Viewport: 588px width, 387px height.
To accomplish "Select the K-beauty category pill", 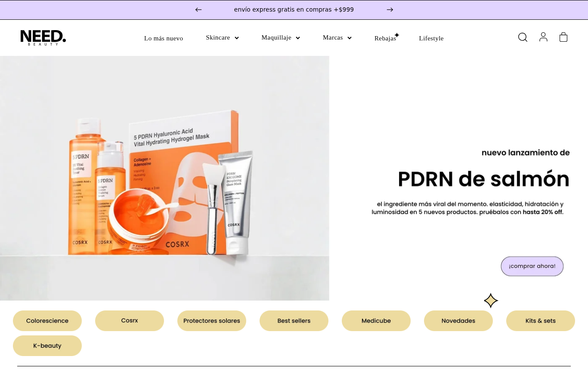I will pos(47,346).
